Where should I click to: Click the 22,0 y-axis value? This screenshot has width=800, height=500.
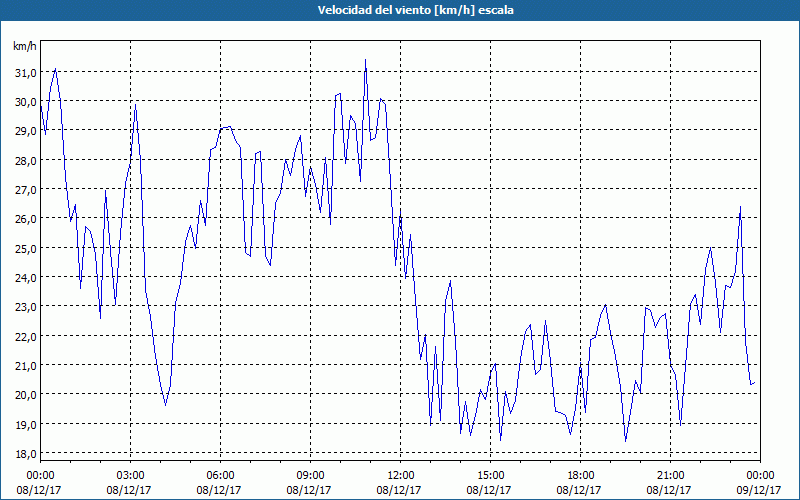26,336
